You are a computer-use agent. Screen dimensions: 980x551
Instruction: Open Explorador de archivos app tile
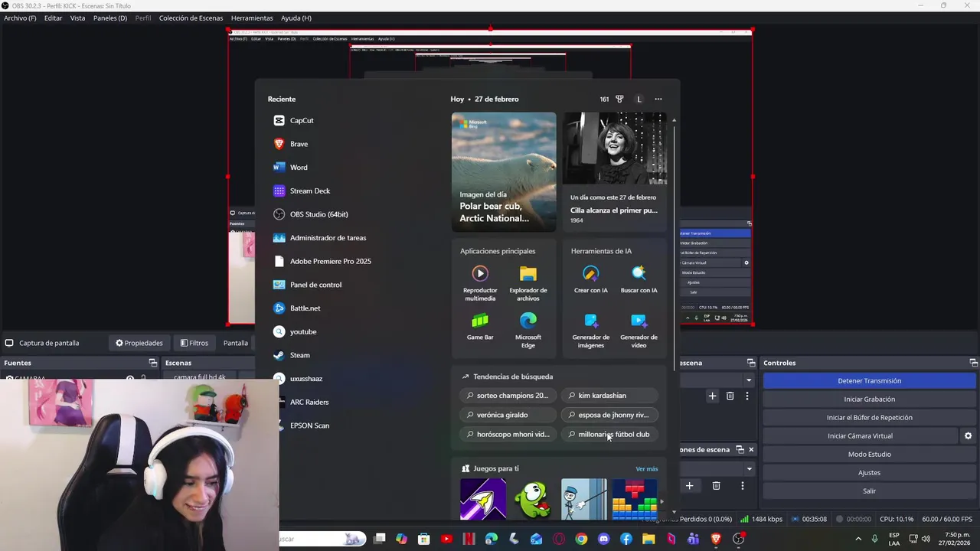pyautogui.click(x=528, y=282)
